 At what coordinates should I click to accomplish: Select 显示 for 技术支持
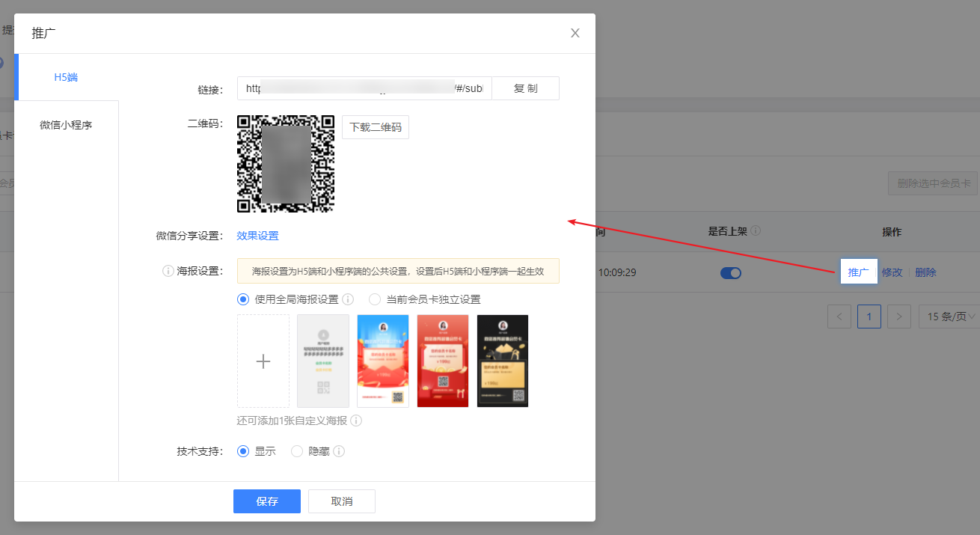(x=242, y=451)
